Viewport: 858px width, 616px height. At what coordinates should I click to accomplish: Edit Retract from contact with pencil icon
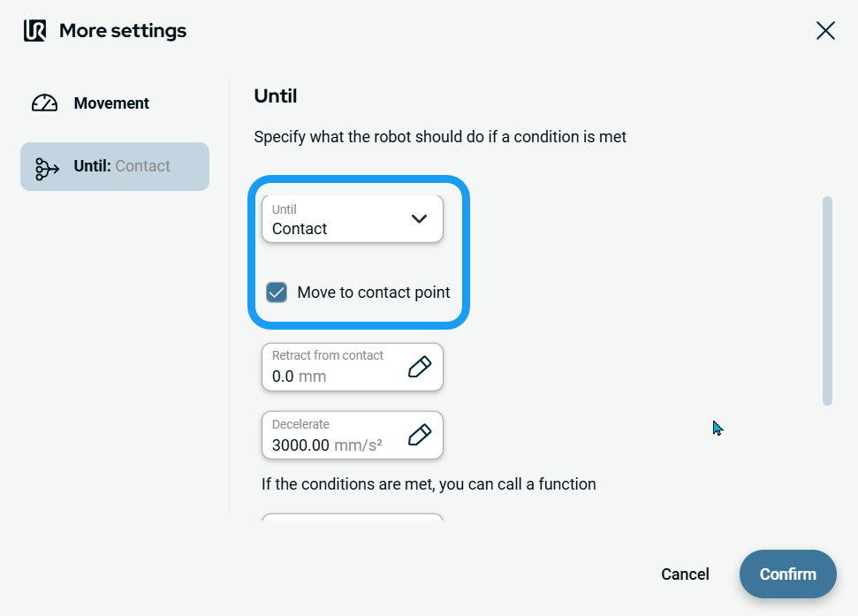pyautogui.click(x=420, y=367)
